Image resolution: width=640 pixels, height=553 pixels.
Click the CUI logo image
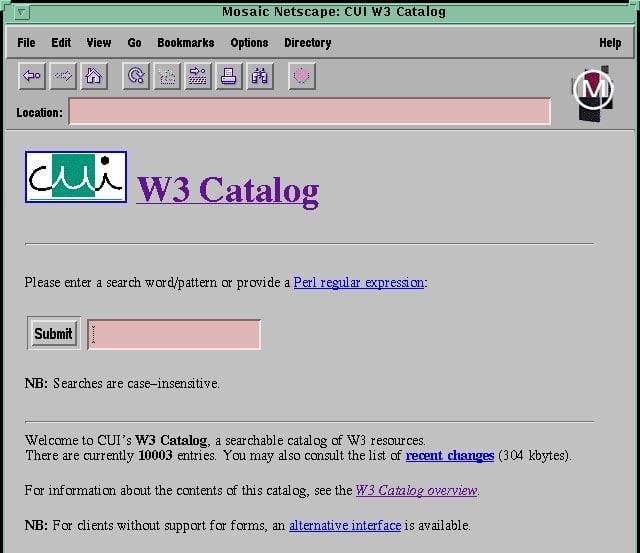coord(76,177)
